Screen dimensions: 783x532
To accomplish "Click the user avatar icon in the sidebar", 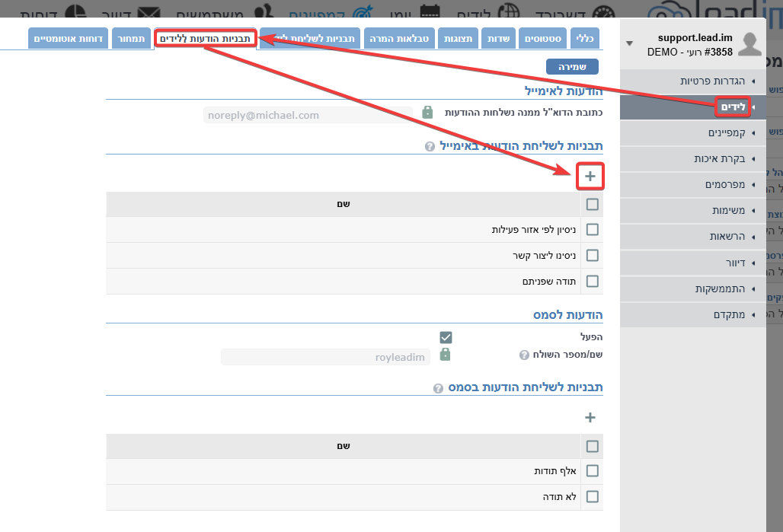I will 750,45.
